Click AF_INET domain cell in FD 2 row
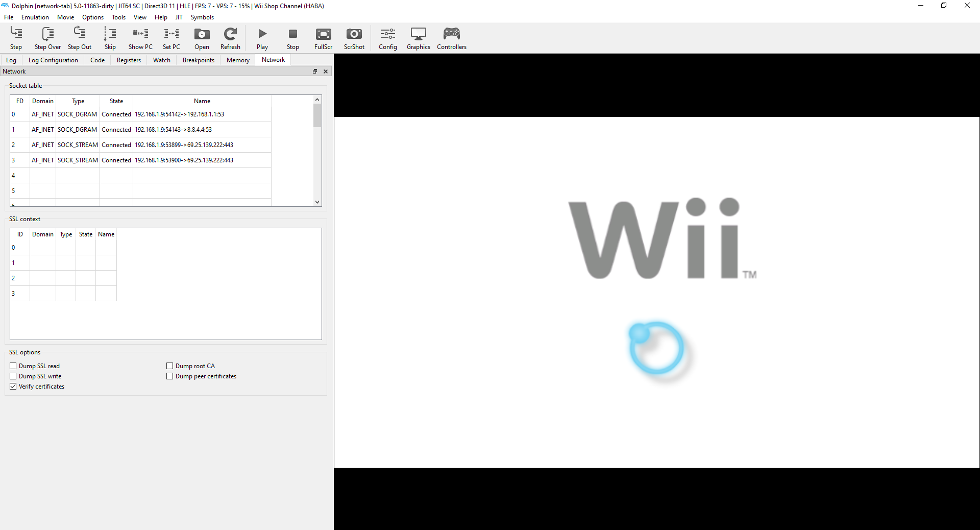This screenshot has height=530, width=980. 43,145
